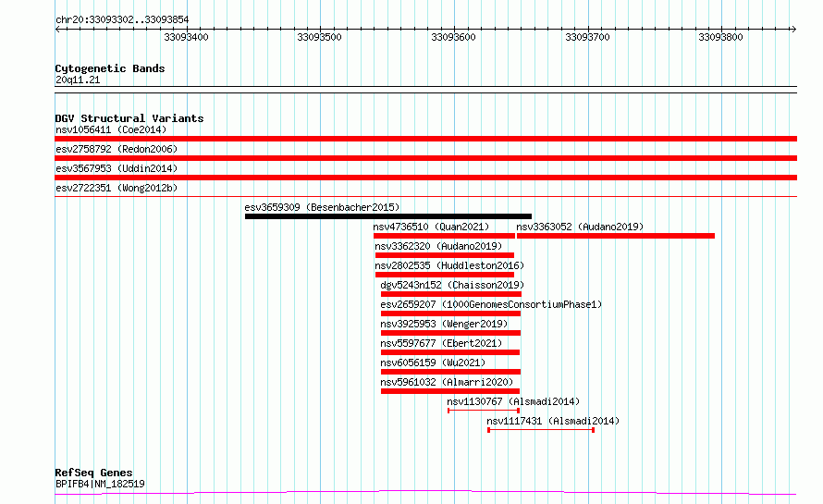823x504 pixels.
Task: Click the BPIFB4|NM_182519 gene label
Action: (100, 484)
